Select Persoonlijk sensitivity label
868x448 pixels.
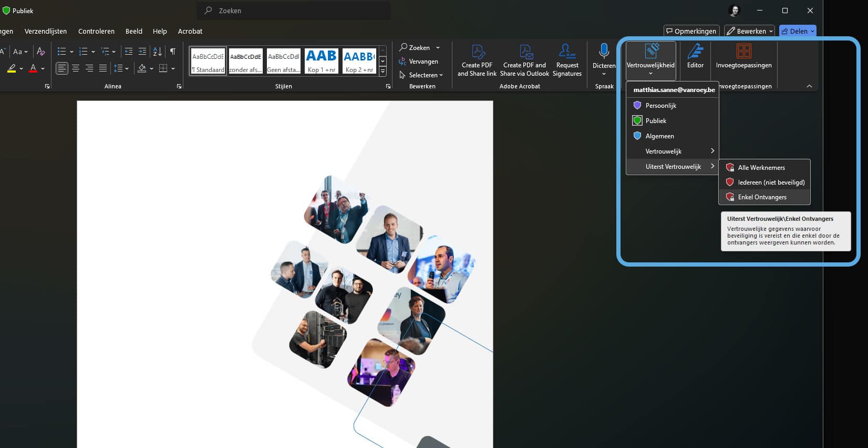click(x=673, y=106)
